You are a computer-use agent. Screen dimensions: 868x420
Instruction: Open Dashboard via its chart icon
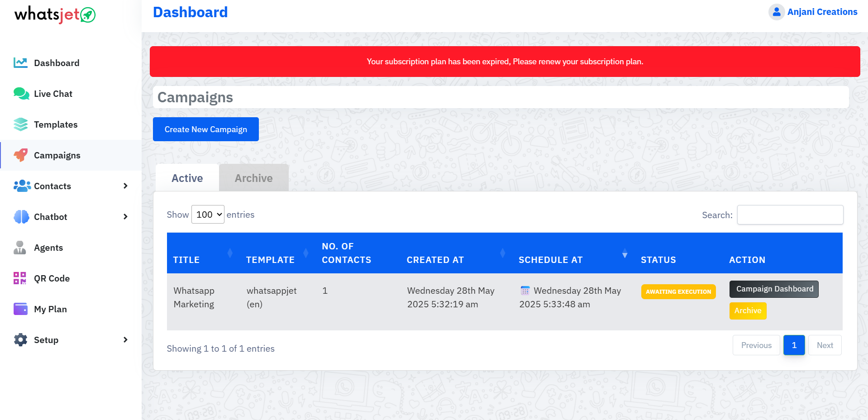coord(20,63)
